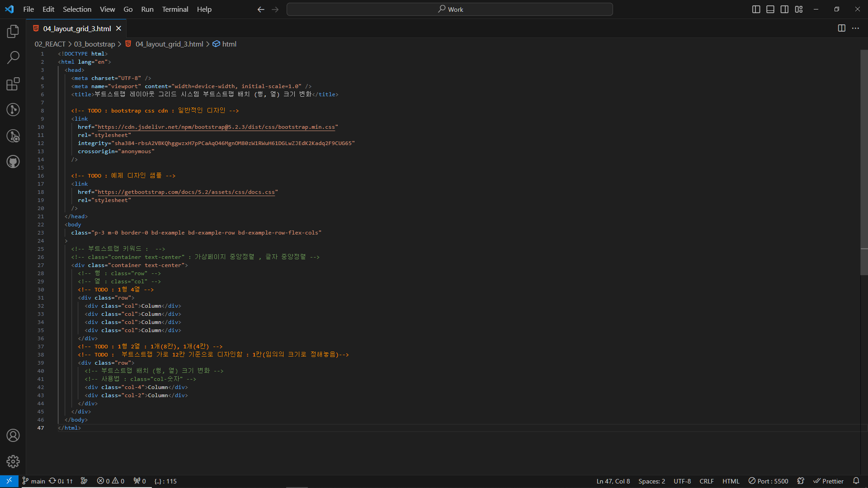
Task: Open the Selection menu
Action: (77, 9)
